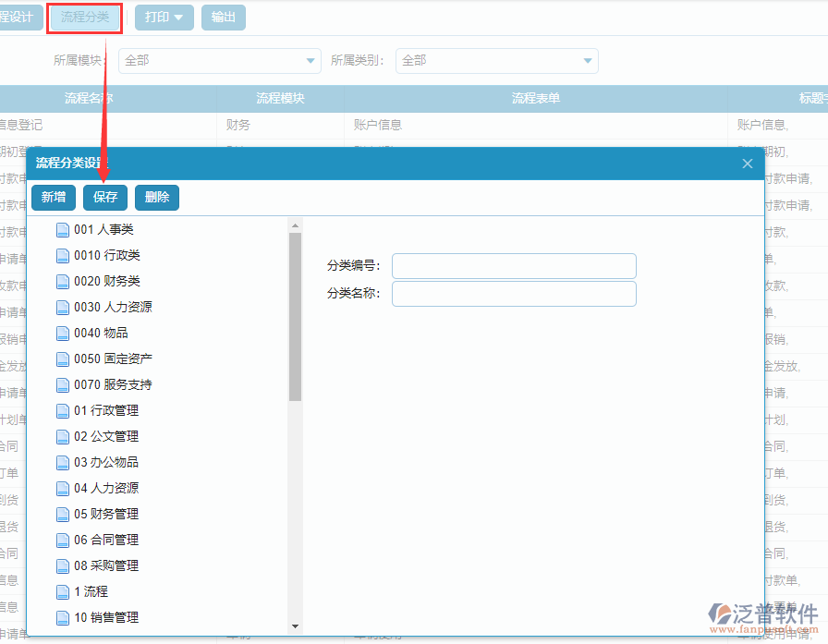
Task: Click the 保存 button
Action: point(104,197)
